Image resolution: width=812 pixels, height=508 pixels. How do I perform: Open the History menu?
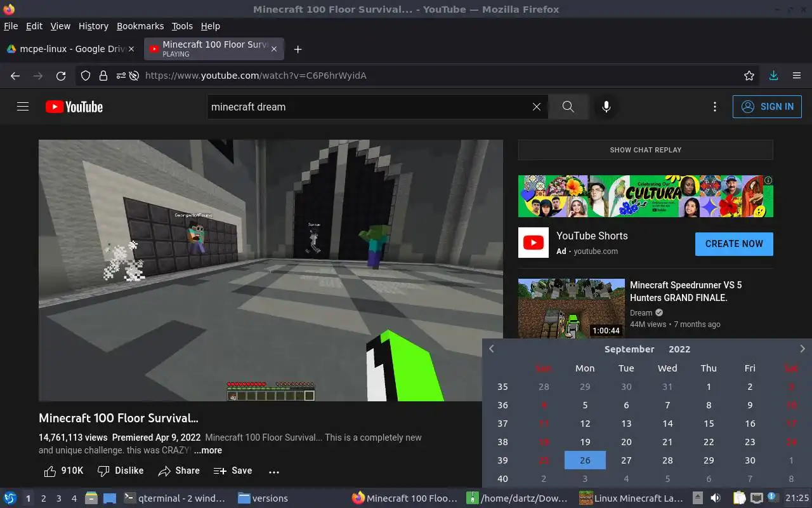pyautogui.click(x=93, y=26)
